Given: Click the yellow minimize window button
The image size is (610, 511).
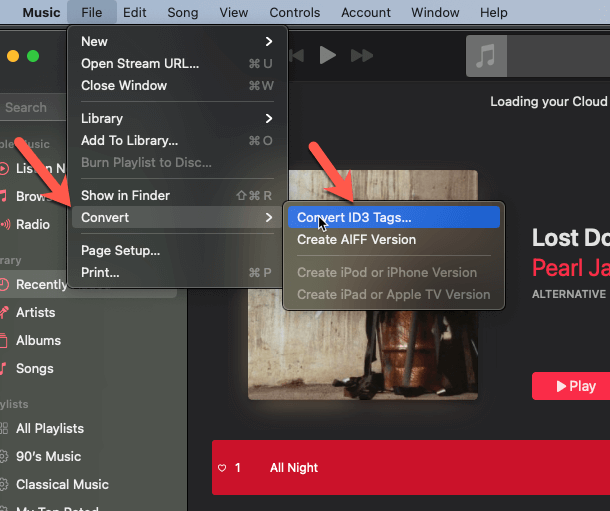Looking at the screenshot, I should pyautogui.click(x=13, y=56).
